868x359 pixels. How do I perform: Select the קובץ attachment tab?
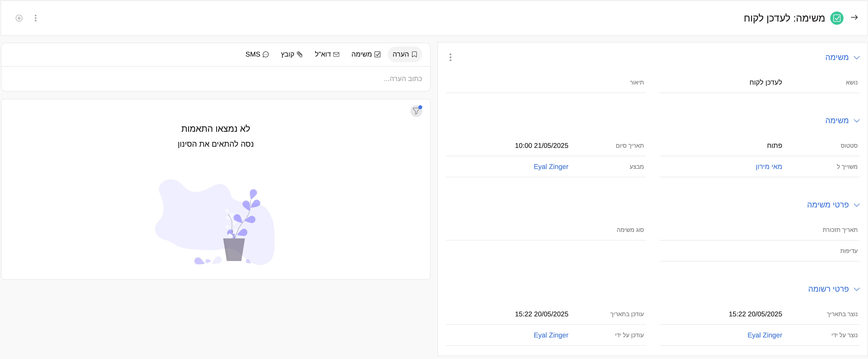[291, 54]
